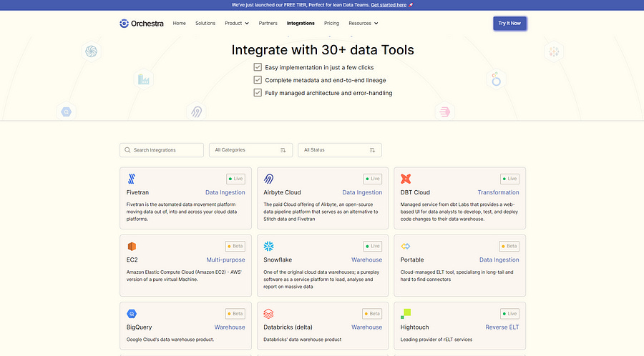The width and height of the screenshot is (644, 356).
Task: Click "Leading provider of rELT services" text
Action: click(x=436, y=340)
